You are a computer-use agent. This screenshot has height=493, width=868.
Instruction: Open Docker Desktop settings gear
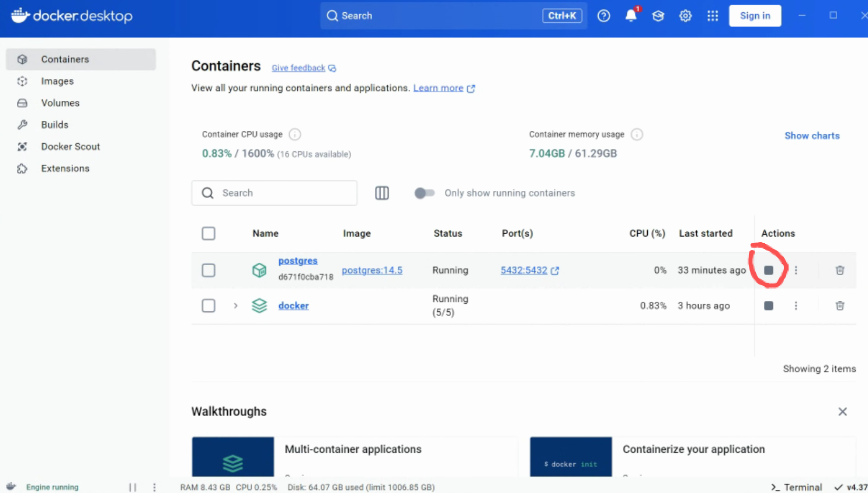685,16
